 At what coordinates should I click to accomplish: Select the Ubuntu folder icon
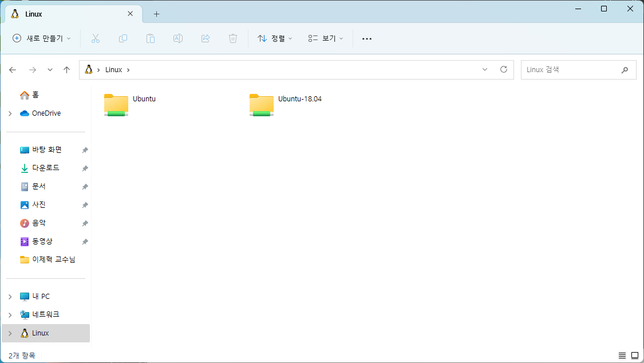116,105
